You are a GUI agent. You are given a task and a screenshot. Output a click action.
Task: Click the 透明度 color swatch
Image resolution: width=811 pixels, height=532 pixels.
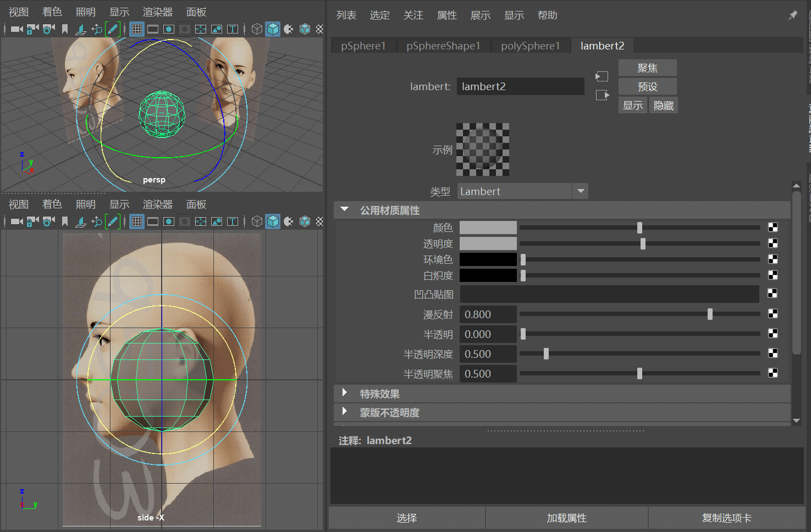488,243
